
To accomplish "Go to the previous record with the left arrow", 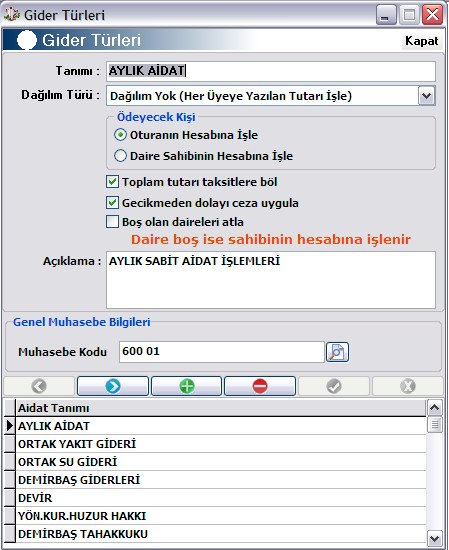I will pyautogui.click(x=39, y=386).
